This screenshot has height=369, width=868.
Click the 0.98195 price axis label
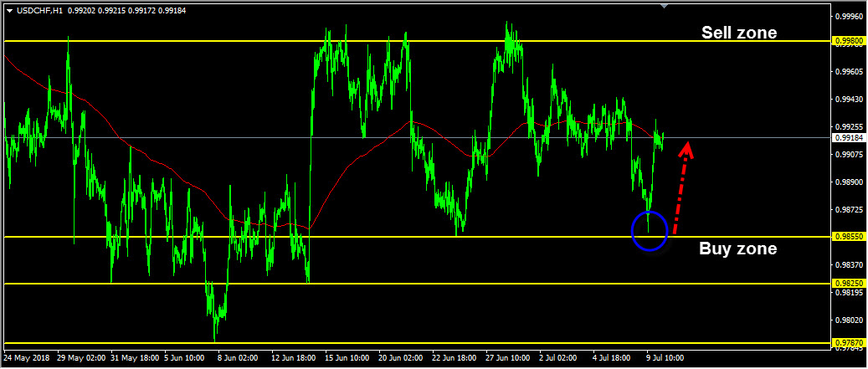848,293
